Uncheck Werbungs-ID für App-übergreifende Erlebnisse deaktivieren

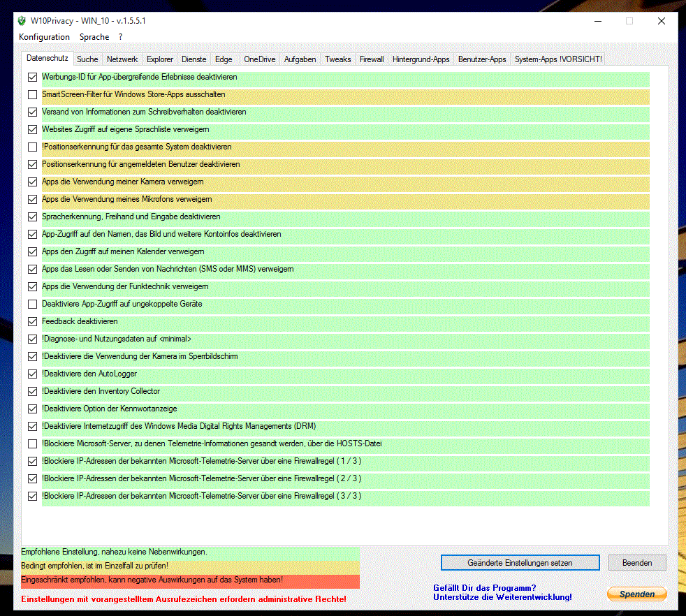(33, 77)
